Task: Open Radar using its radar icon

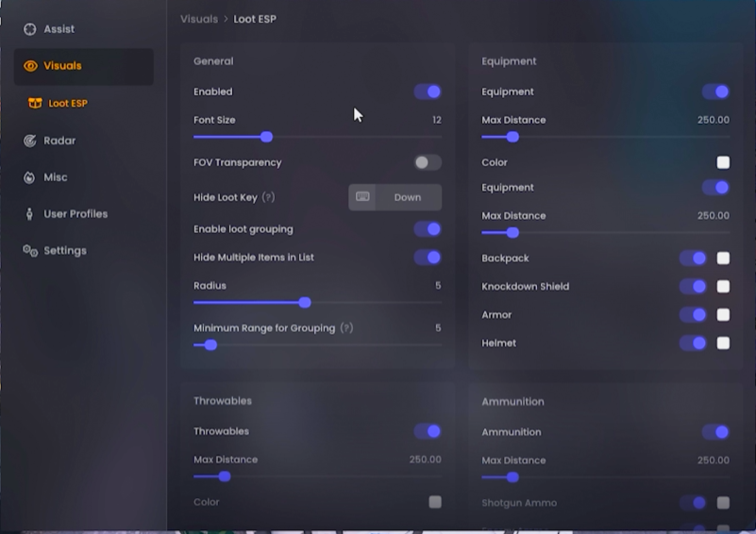Action: pyautogui.click(x=30, y=141)
